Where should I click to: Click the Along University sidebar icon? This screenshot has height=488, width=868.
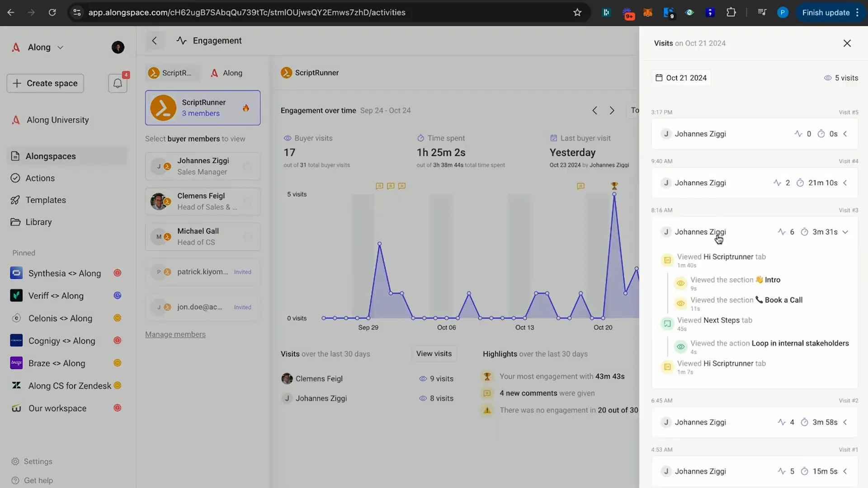pos(16,120)
